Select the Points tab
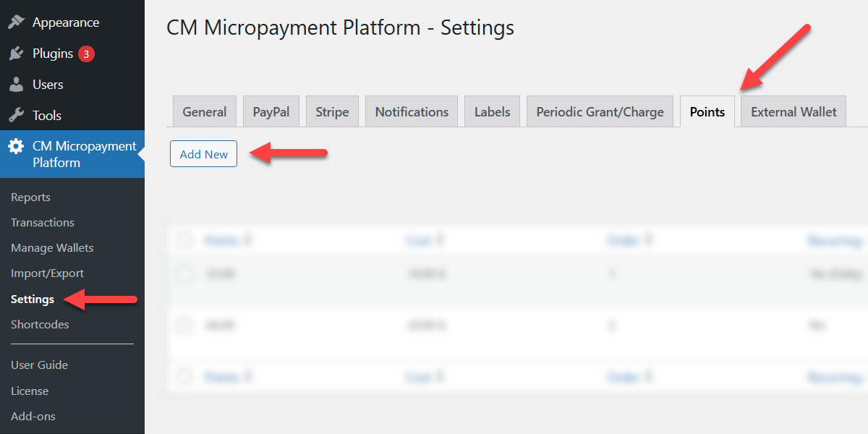Image resolution: width=868 pixels, height=434 pixels. coord(707,111)
